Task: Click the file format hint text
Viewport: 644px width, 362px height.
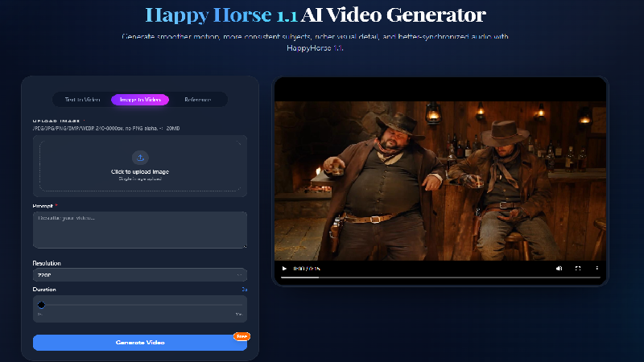Action: [106, 129]
